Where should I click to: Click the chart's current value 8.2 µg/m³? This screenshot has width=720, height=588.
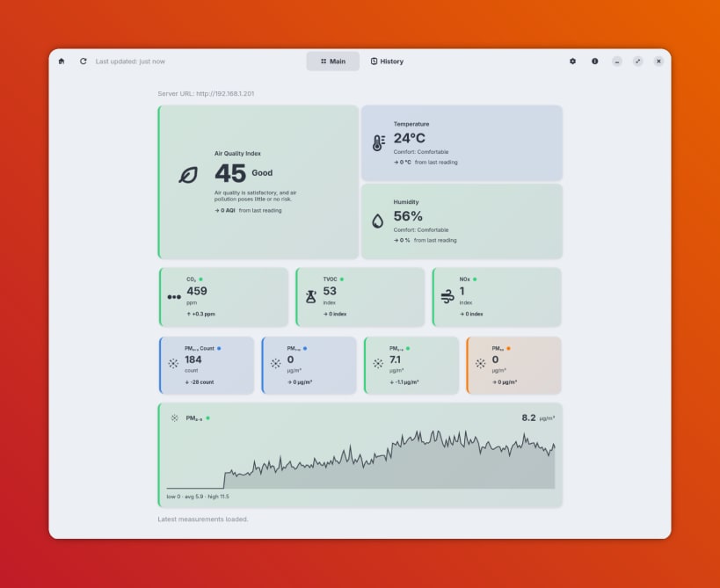click(x=538, y=417)
